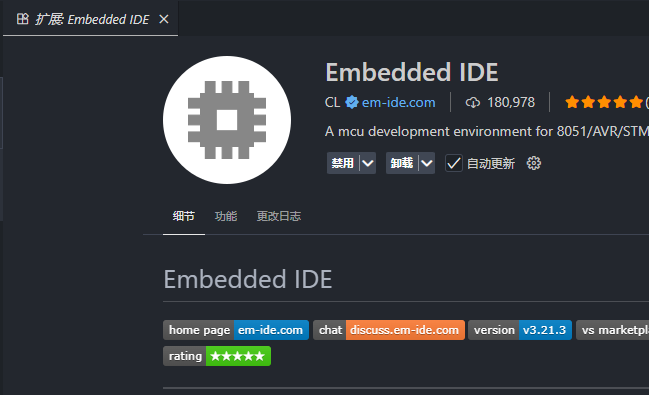Switch to the 更改日志 tab

(279, 216)
